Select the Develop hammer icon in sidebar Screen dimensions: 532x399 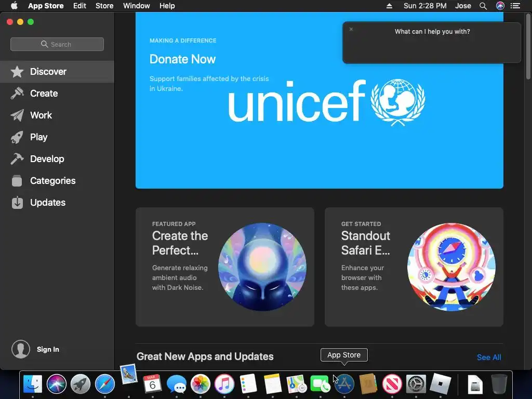tap(17, 159)
